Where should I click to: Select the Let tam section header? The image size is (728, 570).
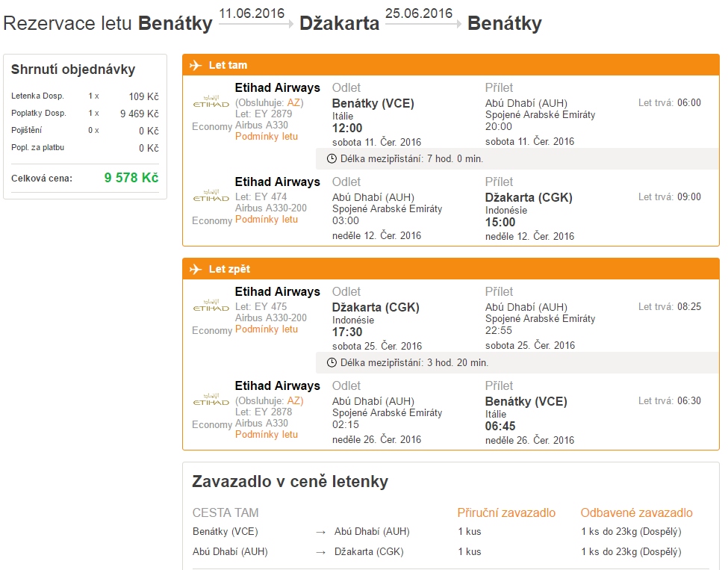tap(451, 65)
